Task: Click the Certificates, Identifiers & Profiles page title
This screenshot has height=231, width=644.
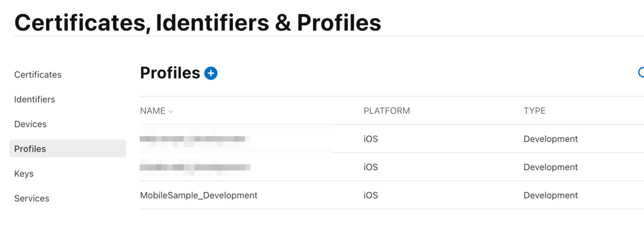Action: [197, 23]
